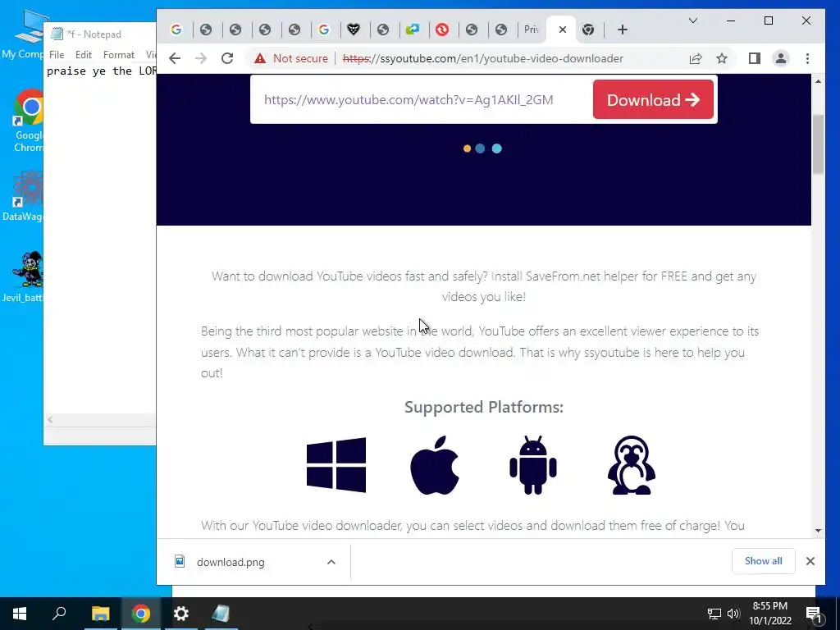Image resolution: width=840 pixels, height=630 pixels.
Task: Click the YouTube URL input field
Action: [422, 99]
